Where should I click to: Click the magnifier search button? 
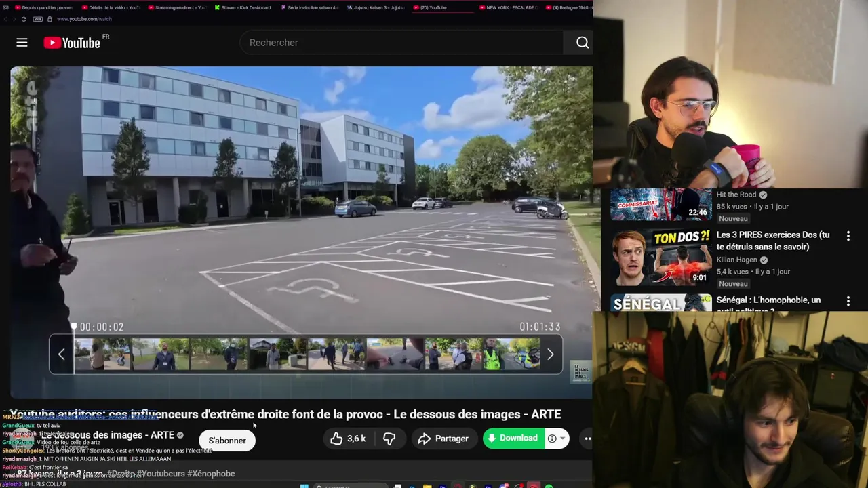coord(582,43)
